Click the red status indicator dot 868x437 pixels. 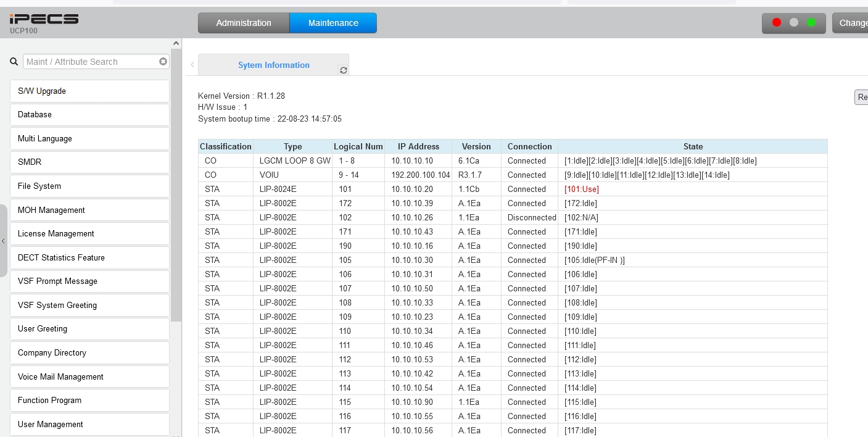click(777, 23)
